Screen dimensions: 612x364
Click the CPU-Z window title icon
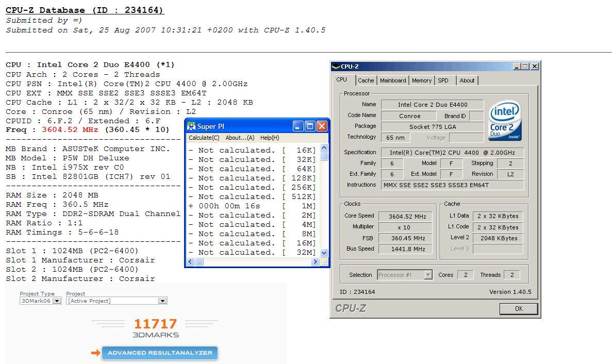point(336,67)
